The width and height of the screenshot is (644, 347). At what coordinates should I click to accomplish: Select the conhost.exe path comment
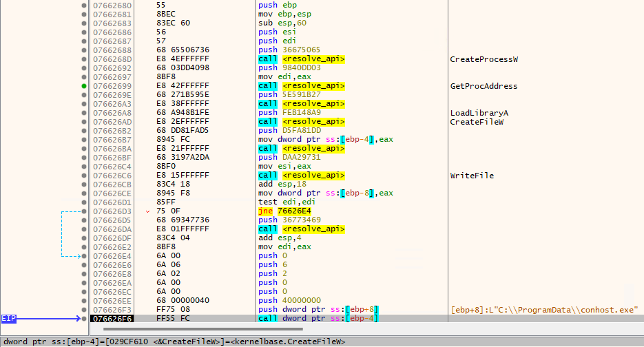tap(543, 310)
